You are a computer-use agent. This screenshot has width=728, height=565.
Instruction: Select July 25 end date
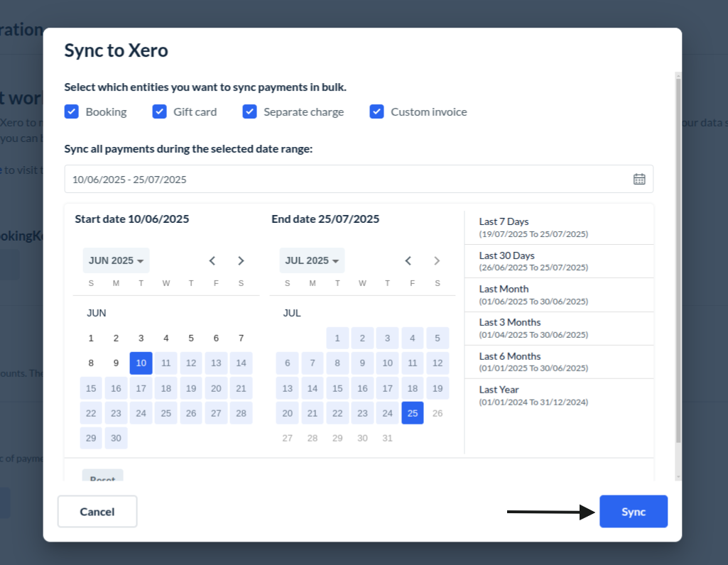(412, 413)
